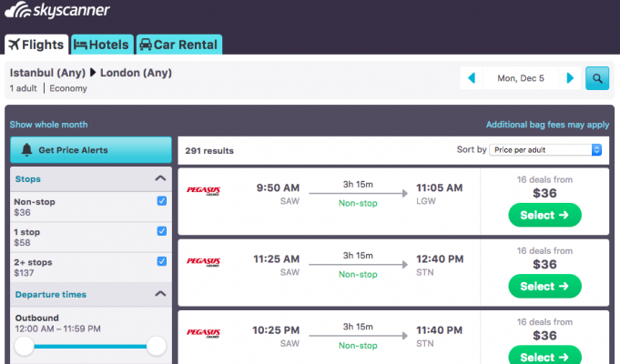
Task: Click the Mon, Dec 5 date field
Action: (x=520, y=78)
